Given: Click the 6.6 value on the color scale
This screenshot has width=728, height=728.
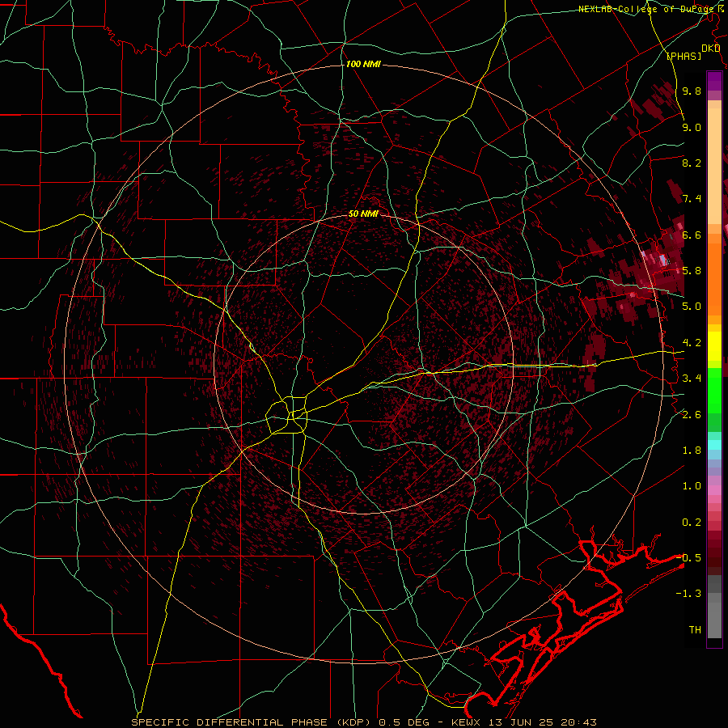Looking at the screenshot, I should [692, 235].
